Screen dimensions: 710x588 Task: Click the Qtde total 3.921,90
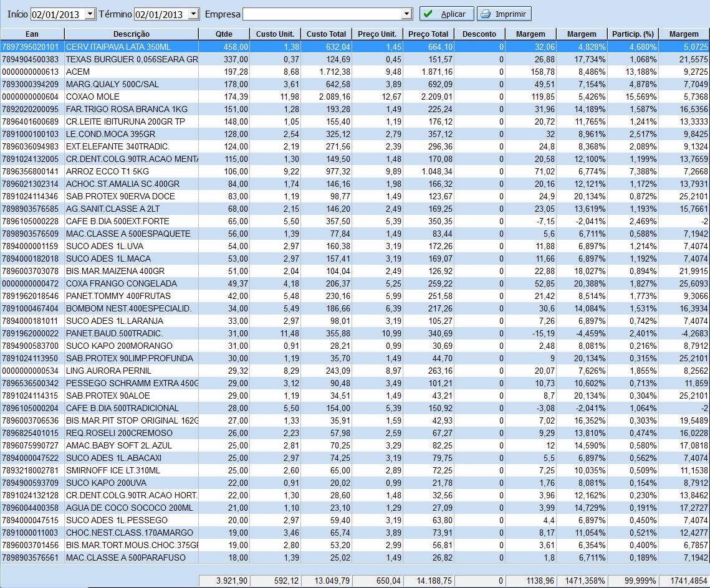[232, 581]
